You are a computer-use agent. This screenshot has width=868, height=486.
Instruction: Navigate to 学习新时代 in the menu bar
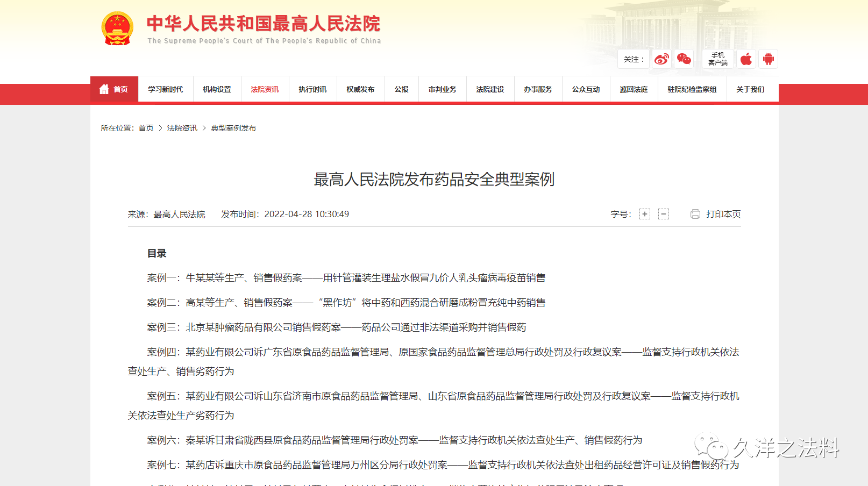tap(165, 89)
